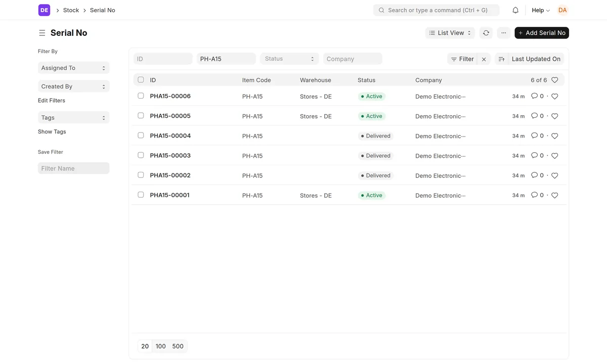
Task: Like all rows via header heart icon
Action: 554,80
